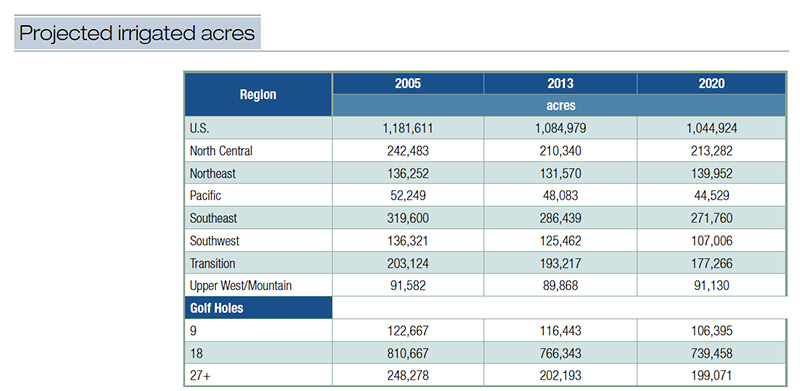This screenshot has height=391, width=800.
Task: Select the 27+ holes 2005 value 248,278
Action: click(408, 376)
